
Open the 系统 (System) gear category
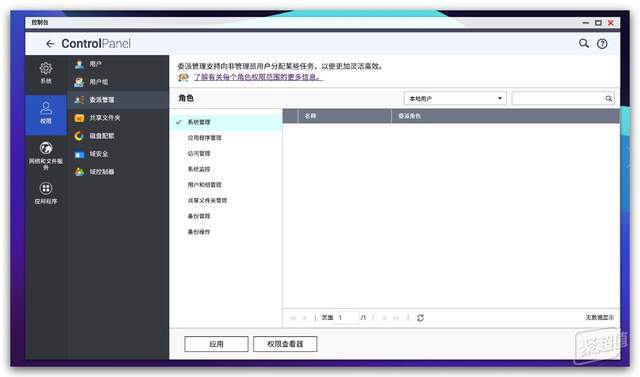coord(46,73)
